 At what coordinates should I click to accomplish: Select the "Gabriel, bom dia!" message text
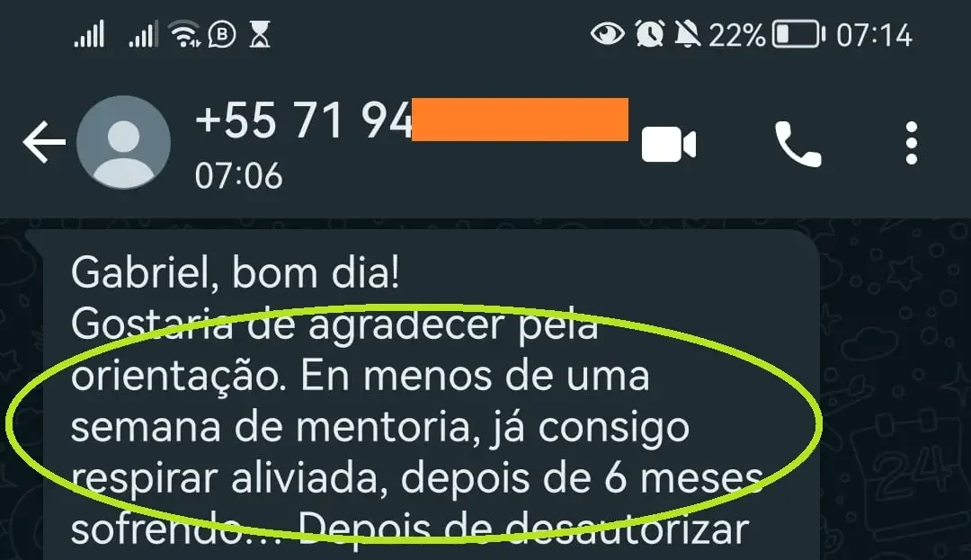(236, 272)
